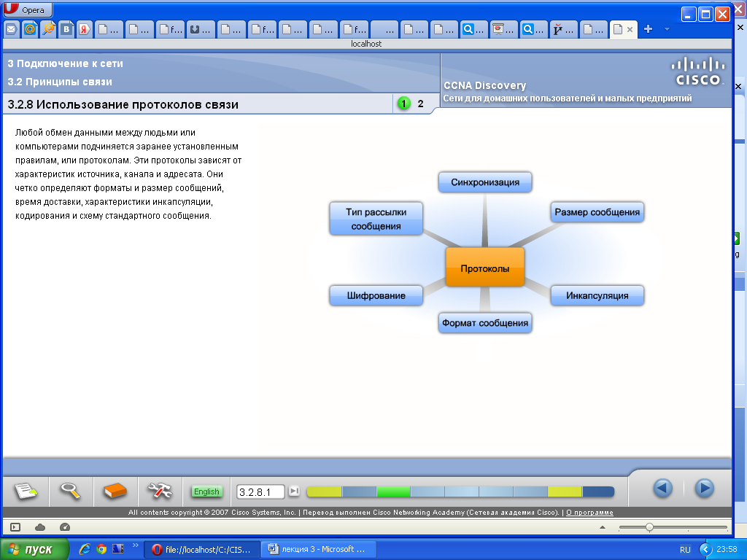Image resolution: width=747 pixels, height=560 pixels.
Task: Open the orange glossary book icon
Action: click(x=115, y=491)
